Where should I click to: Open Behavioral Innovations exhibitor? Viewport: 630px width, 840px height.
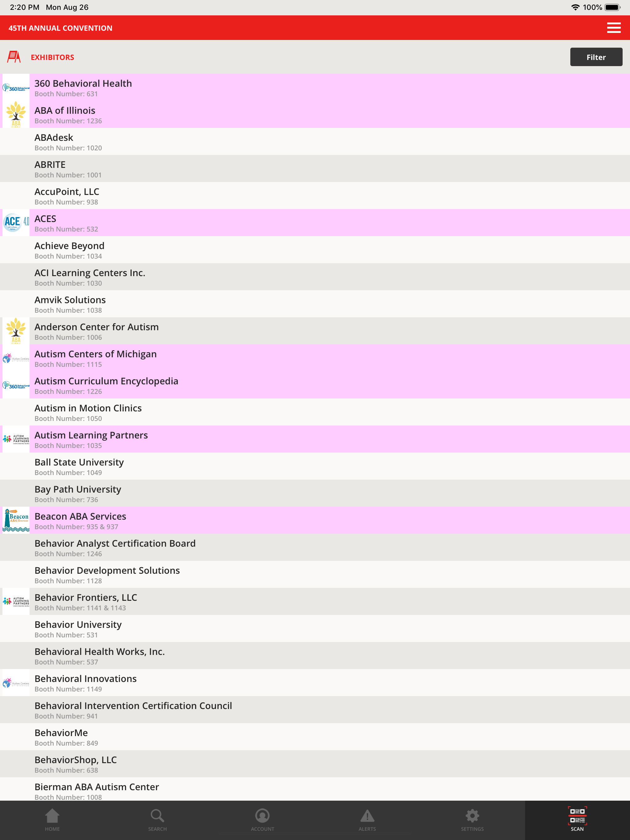[x=315, y=683]
